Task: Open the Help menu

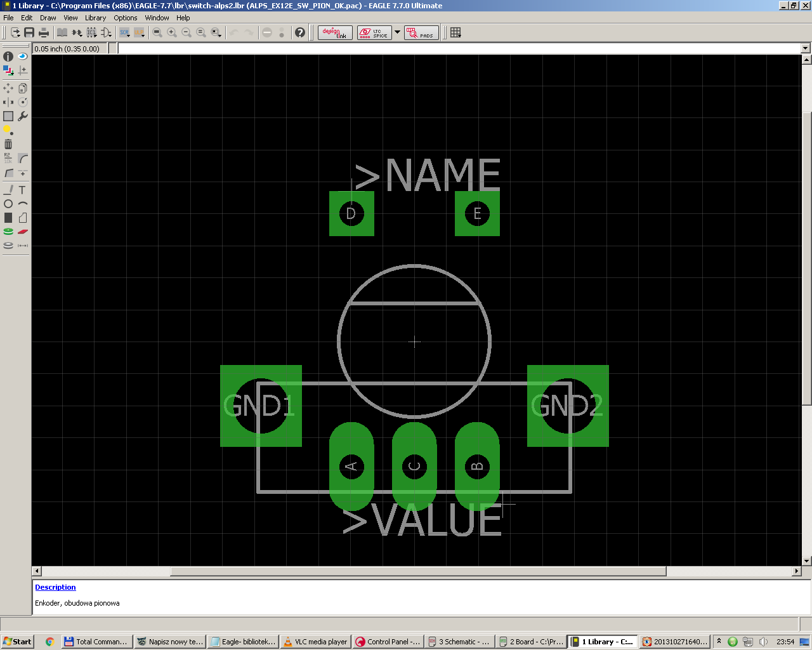Action: (x=183, y=18)
